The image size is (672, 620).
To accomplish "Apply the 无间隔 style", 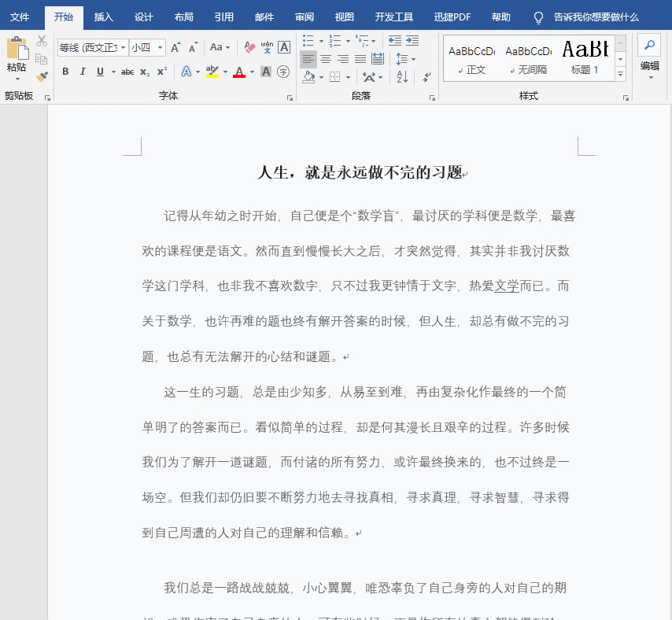I will 529,59.
